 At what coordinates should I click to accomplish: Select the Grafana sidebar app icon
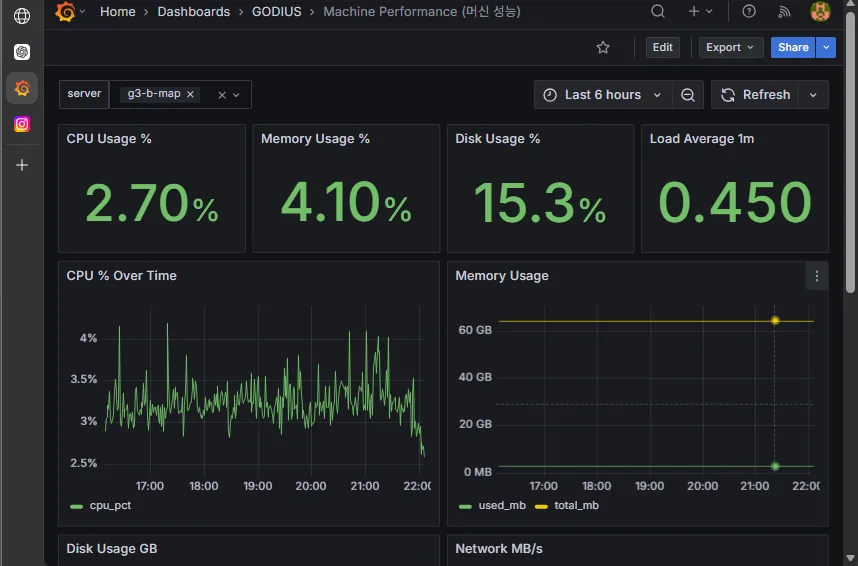click(x=22, y=88)
